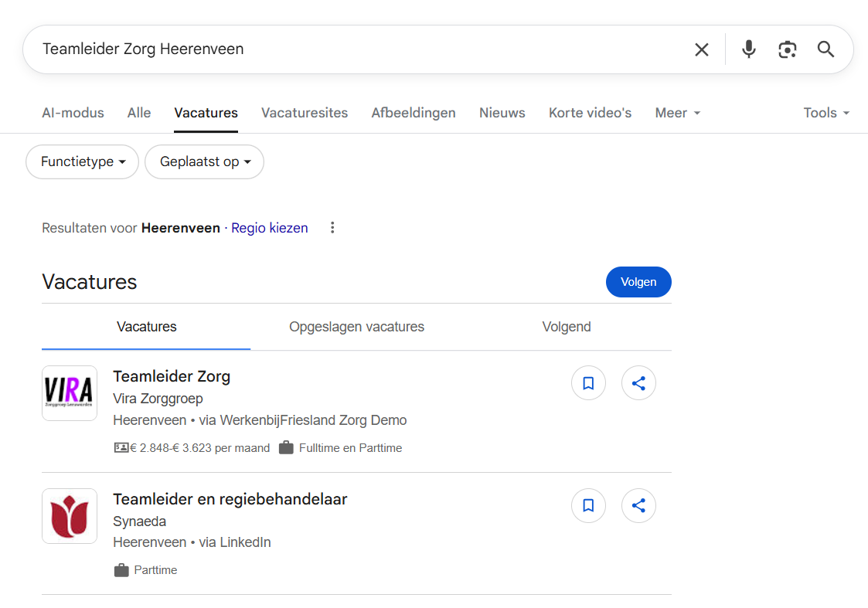Open the Meer menu dropdown

pos(677,113)
